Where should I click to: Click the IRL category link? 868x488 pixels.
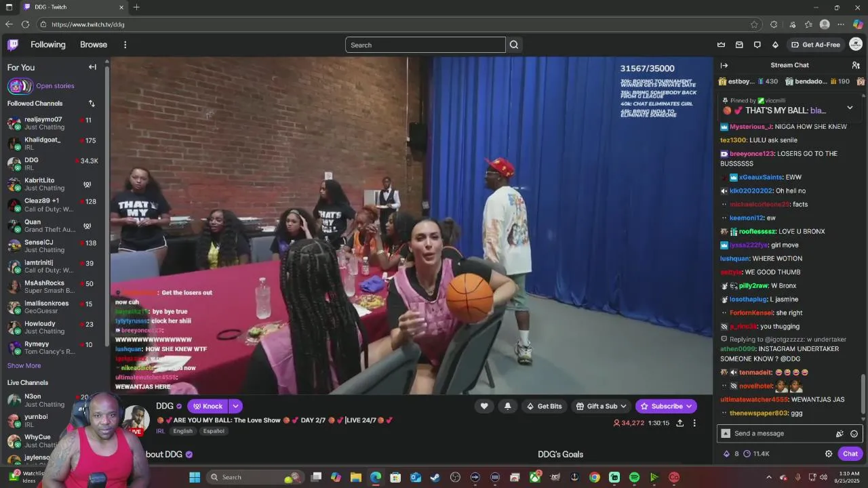(161, 431)
